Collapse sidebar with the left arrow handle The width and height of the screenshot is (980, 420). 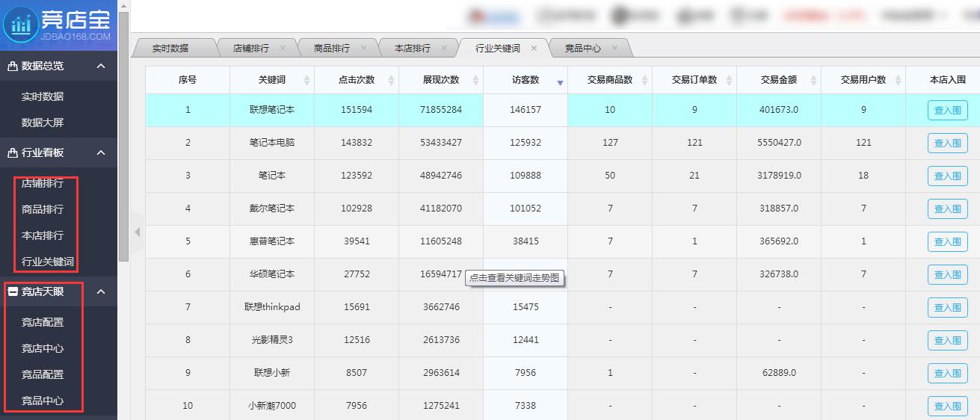137,233
